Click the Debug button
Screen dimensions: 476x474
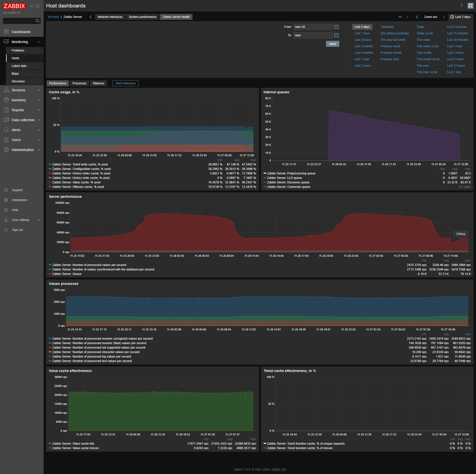point(461,234)
